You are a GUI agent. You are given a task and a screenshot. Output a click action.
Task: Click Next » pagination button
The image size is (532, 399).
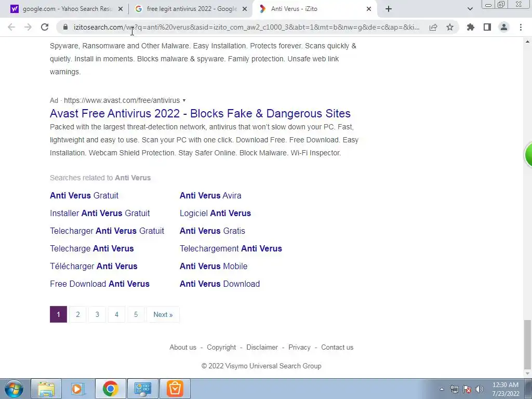pos(163,314)
